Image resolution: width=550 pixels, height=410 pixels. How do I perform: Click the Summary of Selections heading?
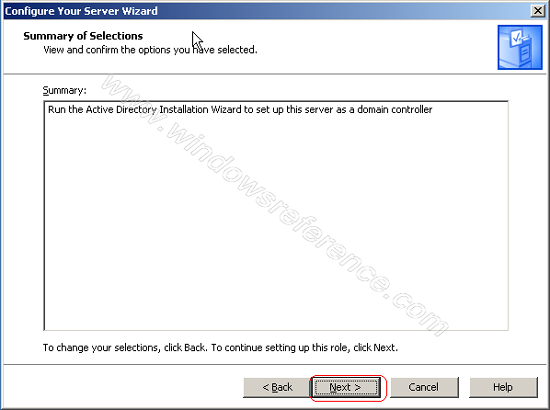[83, 36]
